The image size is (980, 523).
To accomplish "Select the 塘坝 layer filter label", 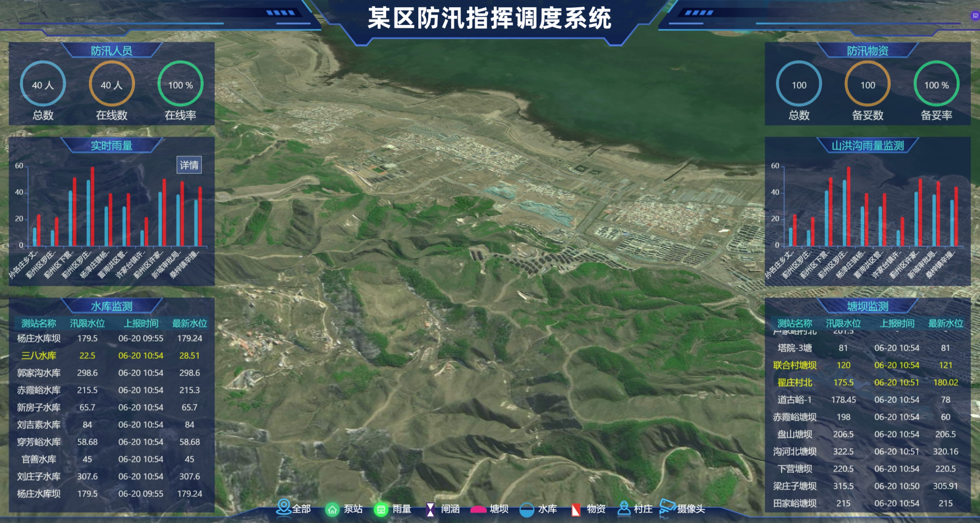I will pos(499,509).
